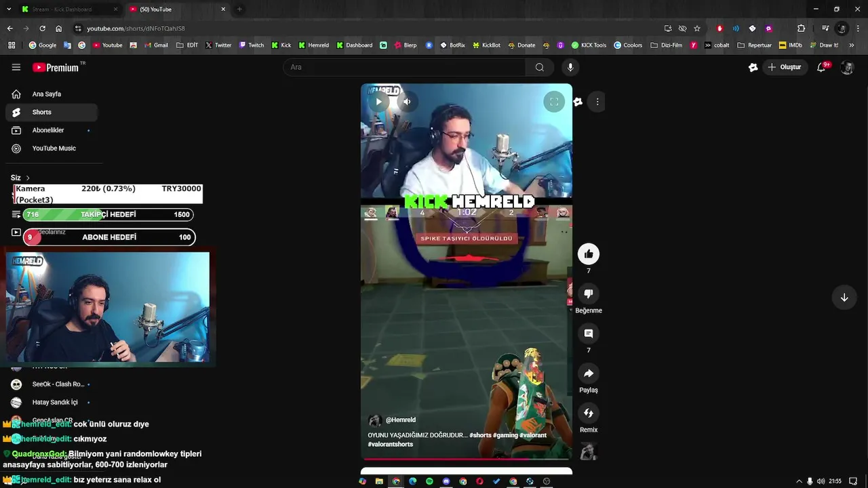Viewport: 868px width, 488px height.
Task: Bookmark this page with star icon
Action: 697,28
